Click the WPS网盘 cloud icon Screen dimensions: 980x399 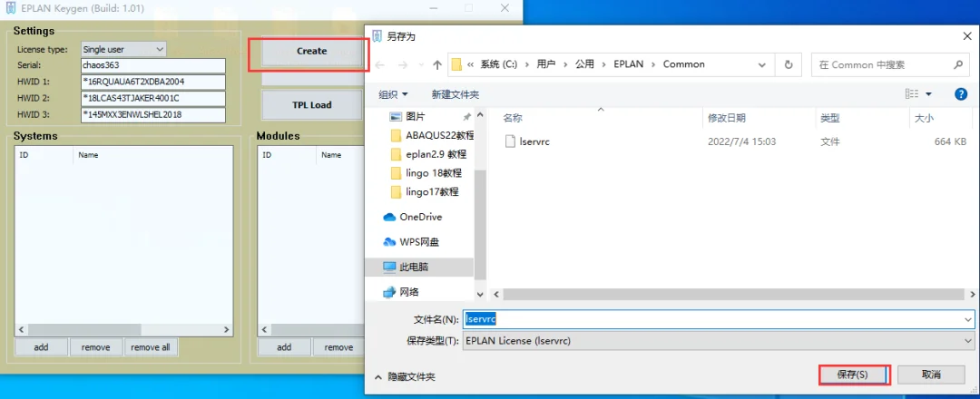[x=389, y=241]
